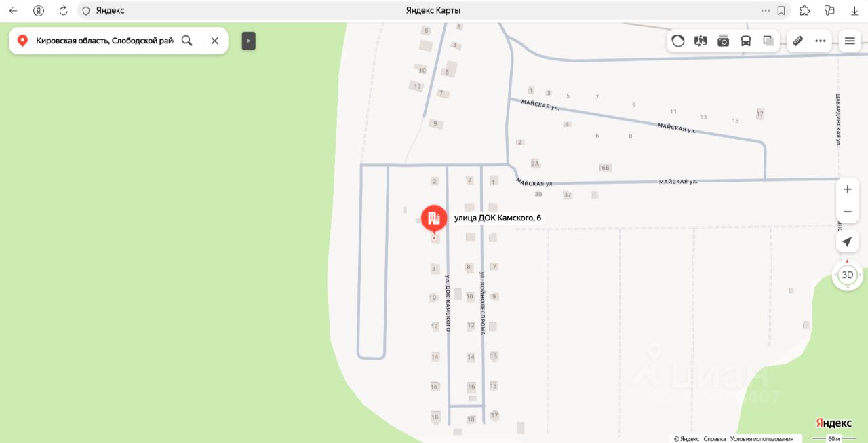Open map layers selector
This screenshot has height=443, width=868.
[768, 41]
